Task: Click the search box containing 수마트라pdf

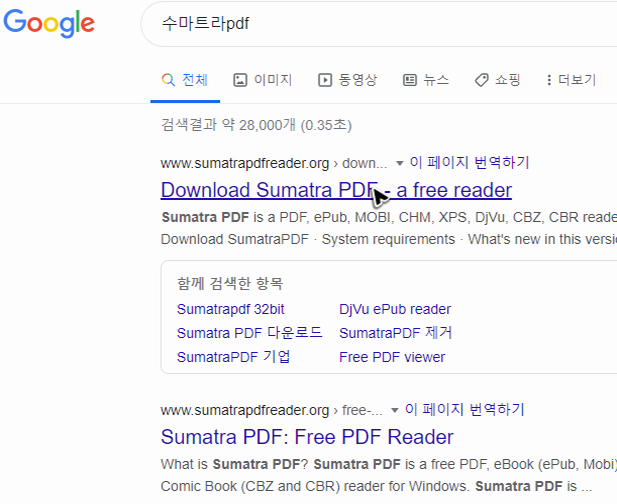Action: coord(379,24)
